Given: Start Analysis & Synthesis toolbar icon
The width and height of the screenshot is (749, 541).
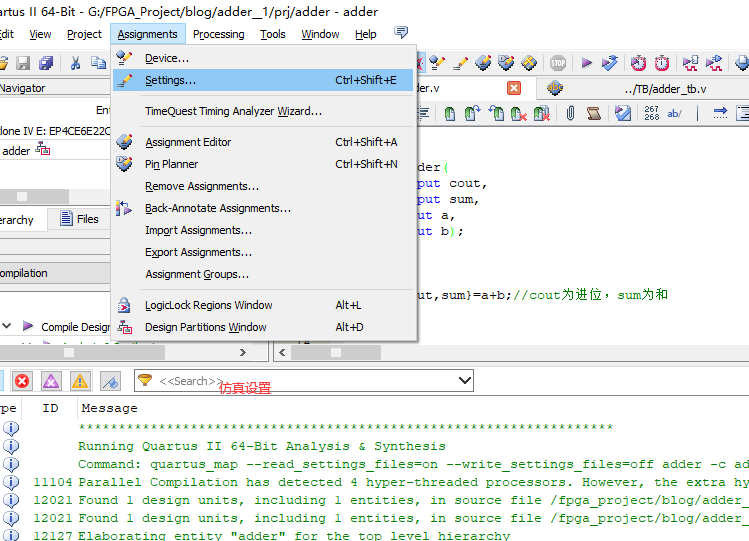Looking at the screenshot, I should [610, 63].
